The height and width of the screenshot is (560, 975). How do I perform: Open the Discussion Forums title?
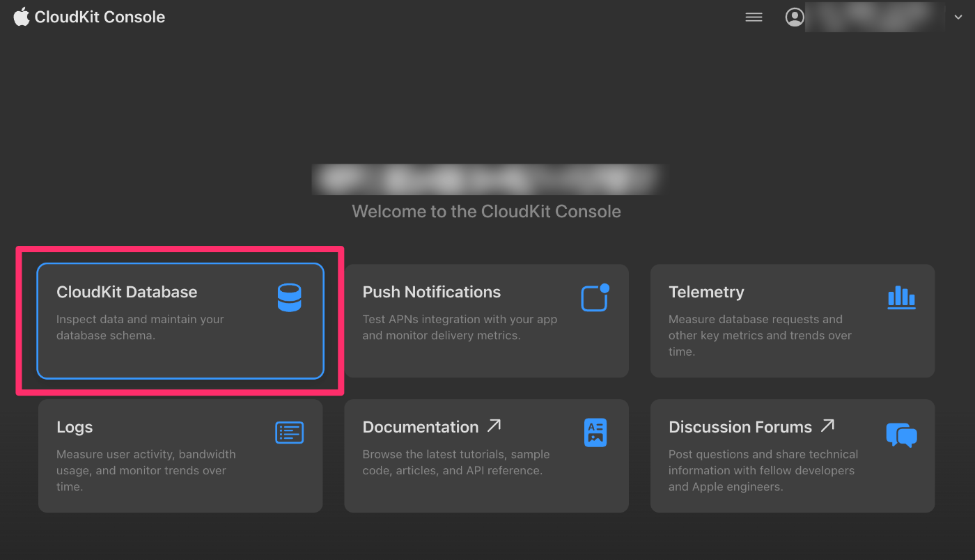(740, 427)
